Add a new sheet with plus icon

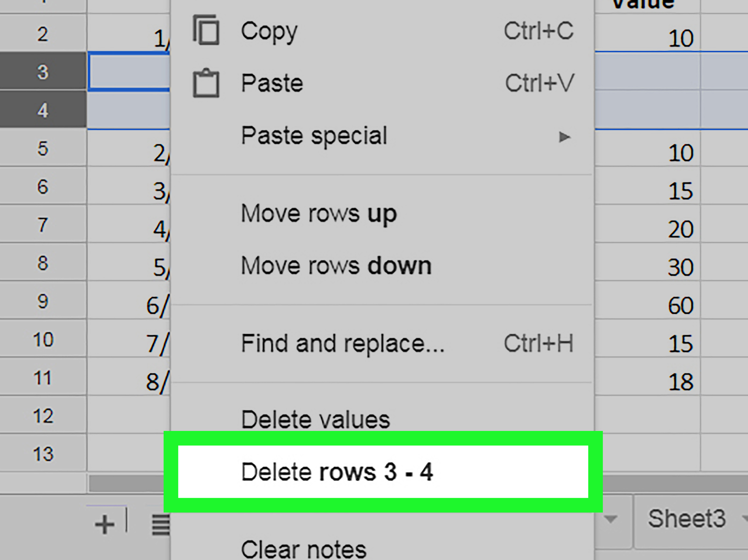click(104, 524)
